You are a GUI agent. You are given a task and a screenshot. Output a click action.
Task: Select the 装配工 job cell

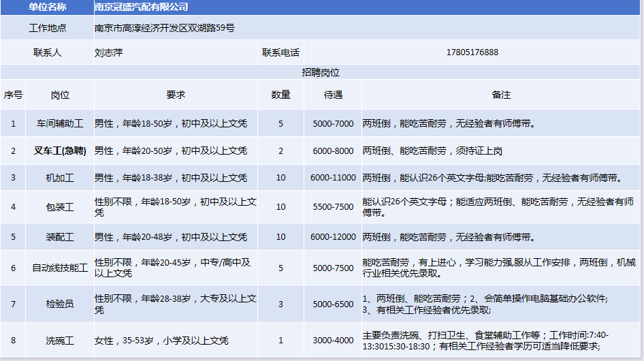click(x=60, y=237)
